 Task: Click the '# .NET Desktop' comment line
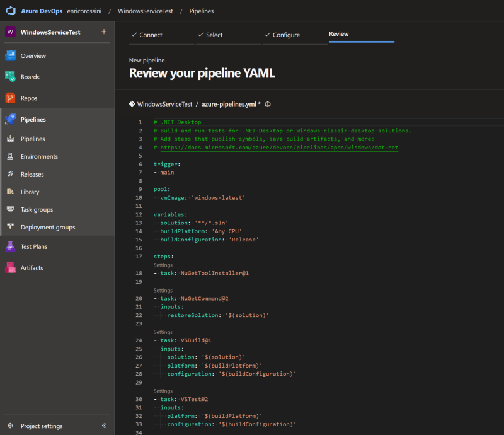(x=178, y=122)
